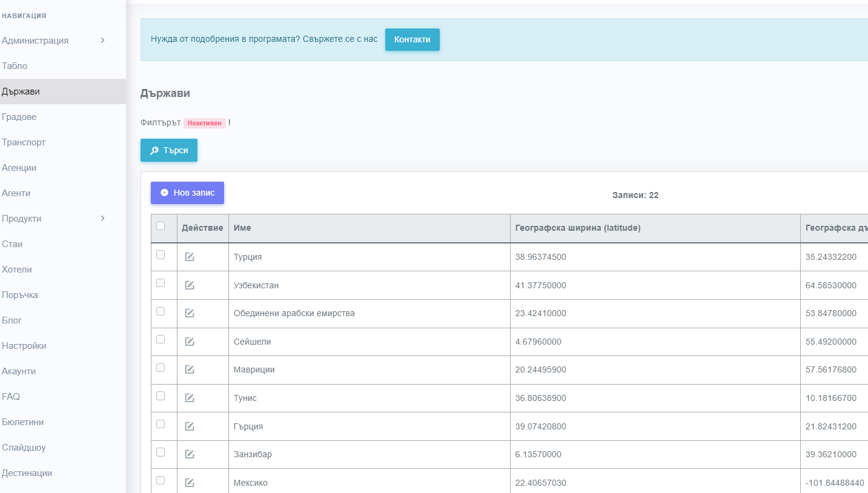
Task: Click the Търси search button
Action: point(169,150)
